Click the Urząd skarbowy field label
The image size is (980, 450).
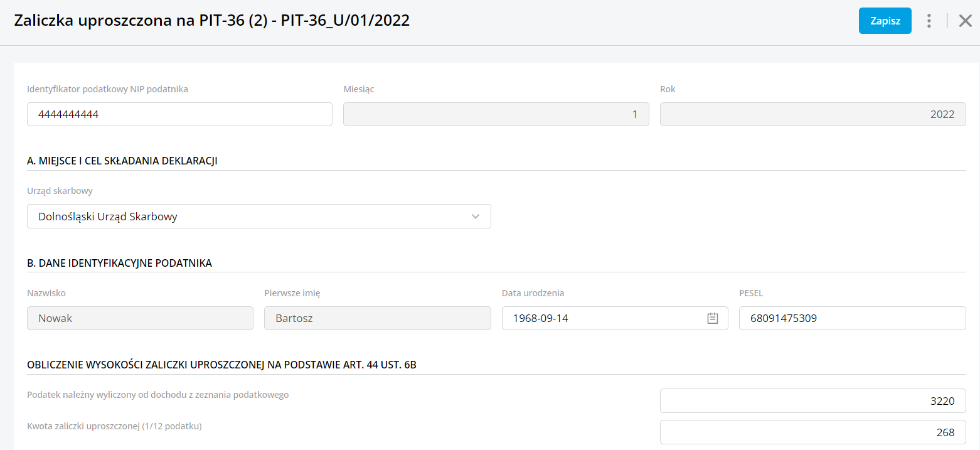(x=60, y=191)
